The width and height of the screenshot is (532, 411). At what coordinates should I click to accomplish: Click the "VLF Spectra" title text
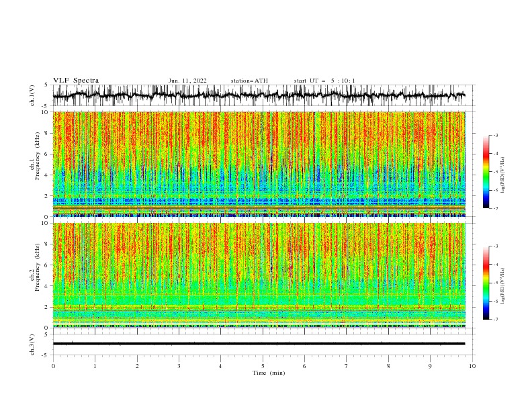pyautogui.click(x=76, y=81)
